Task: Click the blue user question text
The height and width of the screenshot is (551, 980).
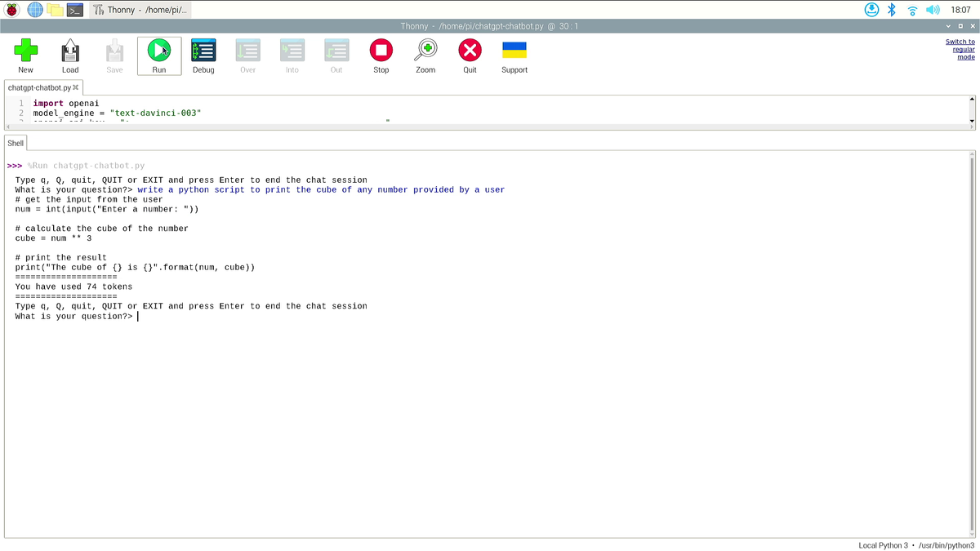Action: 321,189
